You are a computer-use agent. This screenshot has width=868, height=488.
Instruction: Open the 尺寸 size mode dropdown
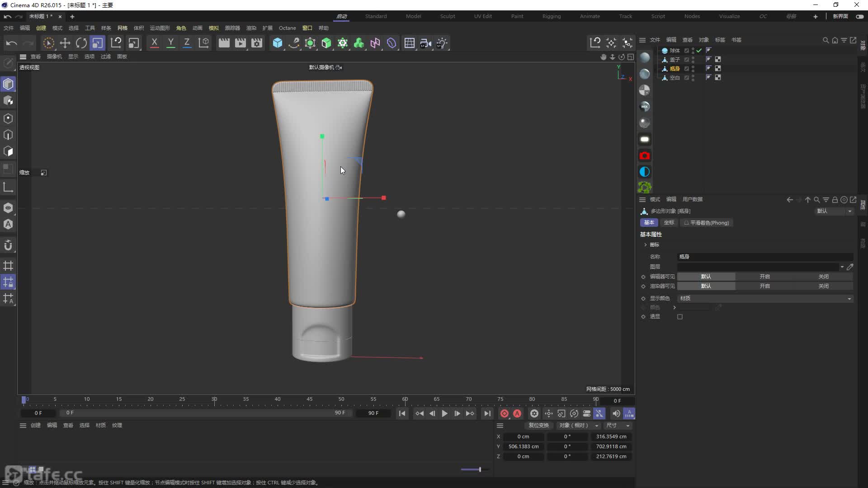point(618,425)
